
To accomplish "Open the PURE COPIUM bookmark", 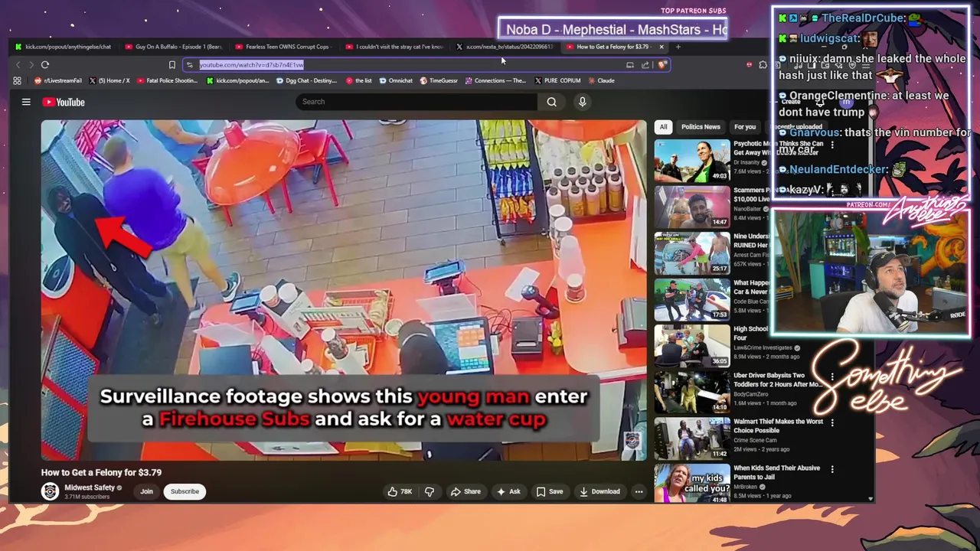I will coord(558,80).
